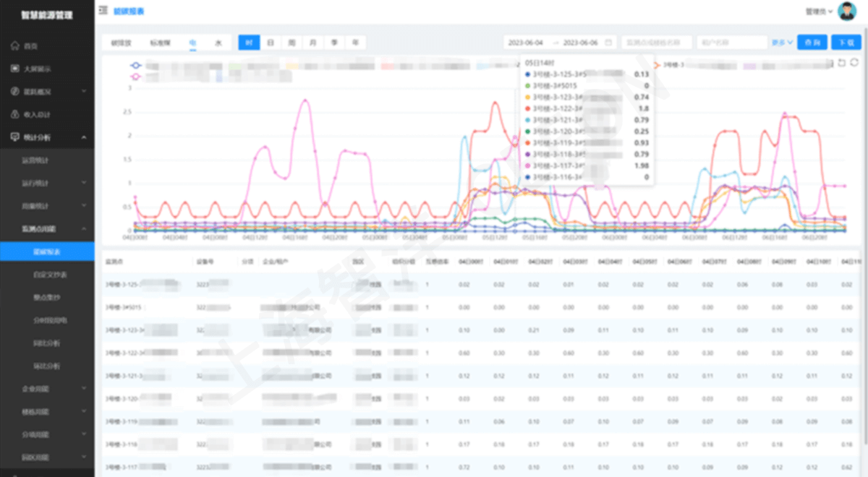Click the 大屏展示 screen icon
This screenshot has width=868, height=477.
(15, 69)
